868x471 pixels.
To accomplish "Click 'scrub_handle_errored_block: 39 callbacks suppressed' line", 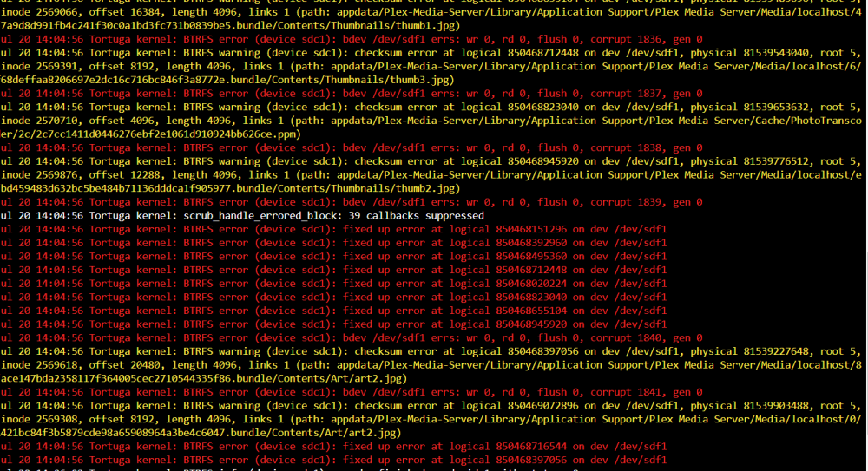I will pyautogui.click(x=242, y=215).
